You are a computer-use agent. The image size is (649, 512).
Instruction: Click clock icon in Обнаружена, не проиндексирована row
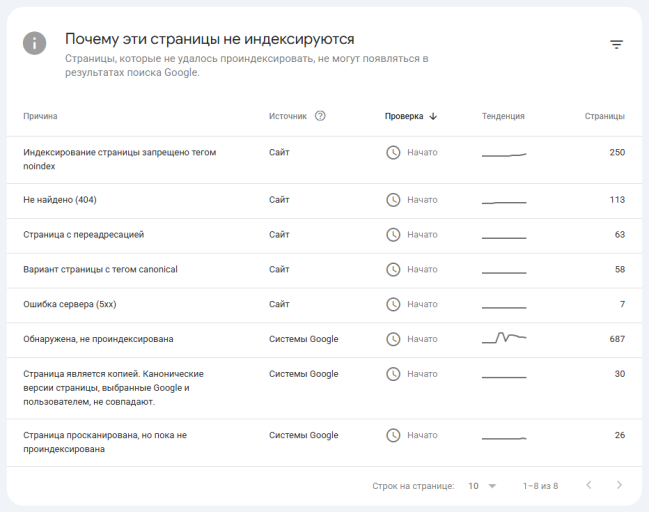click(393, 339)
